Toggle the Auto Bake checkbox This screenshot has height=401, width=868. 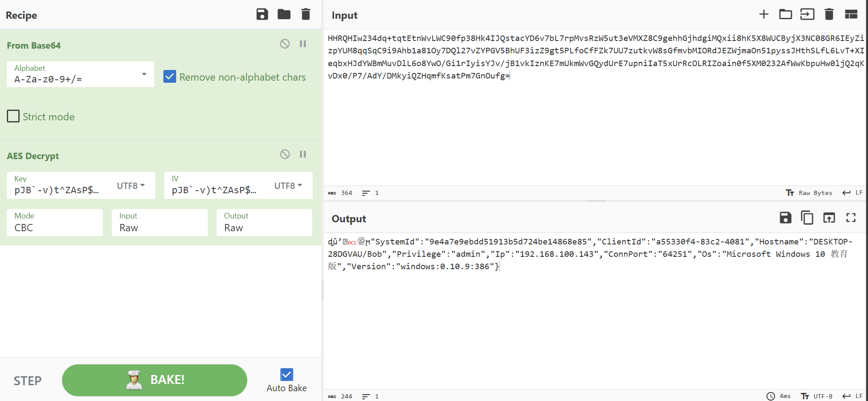[x=287, y=375]
